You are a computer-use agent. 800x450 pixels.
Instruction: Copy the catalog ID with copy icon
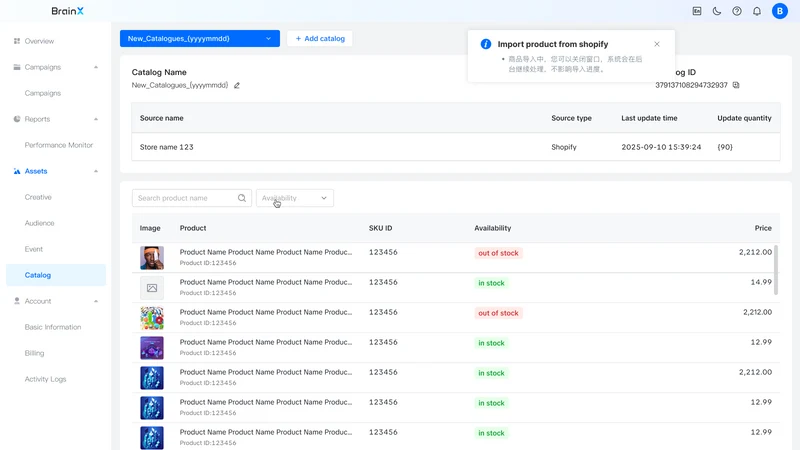pos(736,85)
